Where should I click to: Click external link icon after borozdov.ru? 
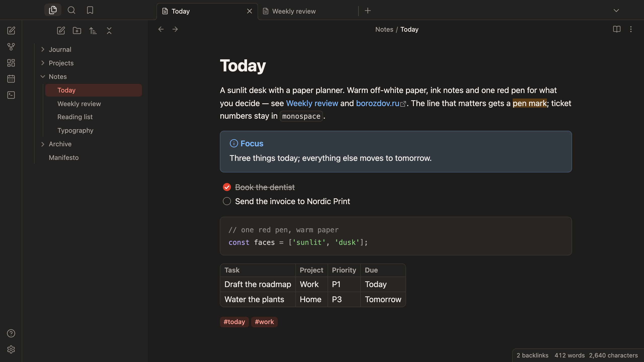pyautogui.click(x=403, y=104)
